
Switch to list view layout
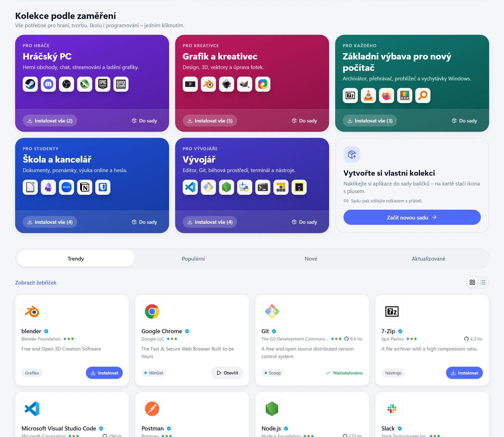[x=483, y=282]
